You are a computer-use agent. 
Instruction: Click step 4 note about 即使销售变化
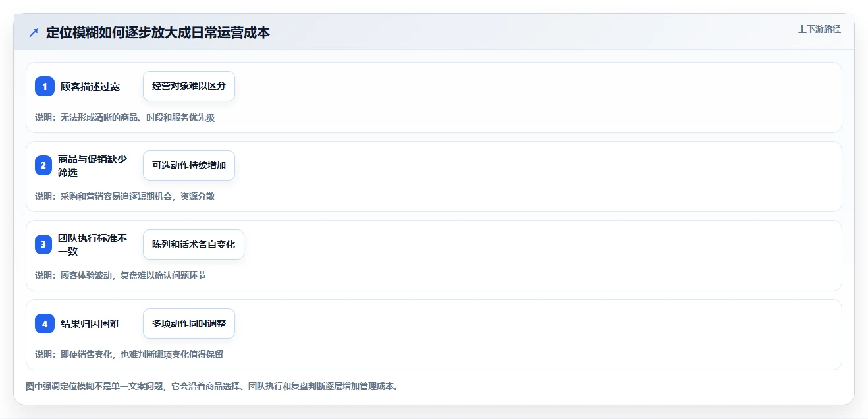(129, 354)
